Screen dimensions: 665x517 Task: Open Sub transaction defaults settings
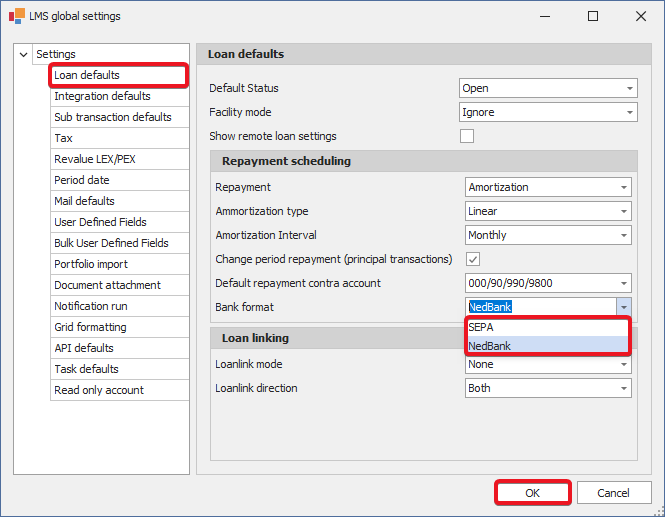click(112, 118)
